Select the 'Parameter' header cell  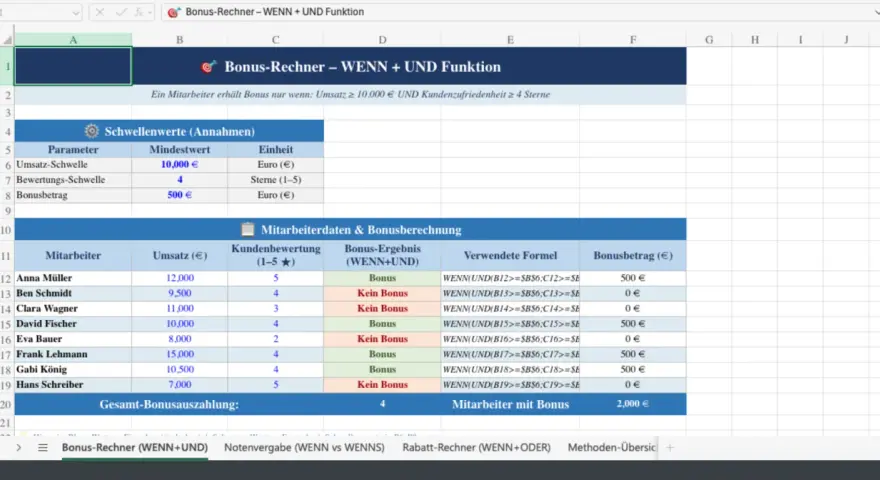(x=73, y=149)
